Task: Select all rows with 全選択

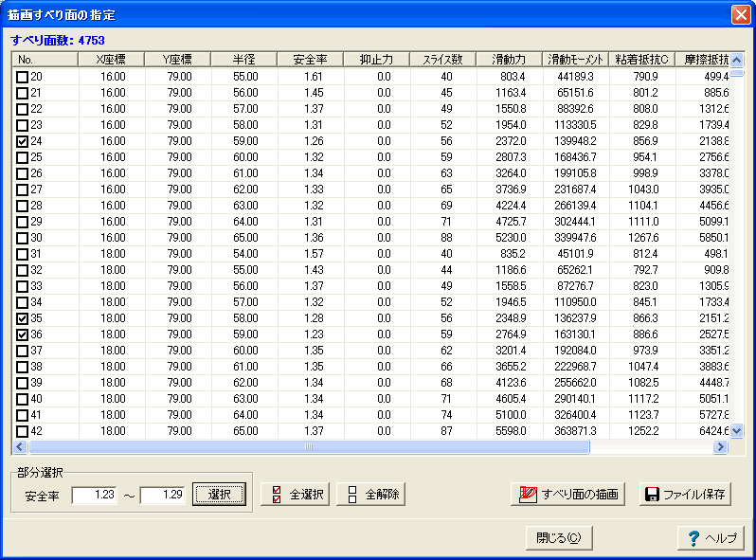Action: (295, 494)
